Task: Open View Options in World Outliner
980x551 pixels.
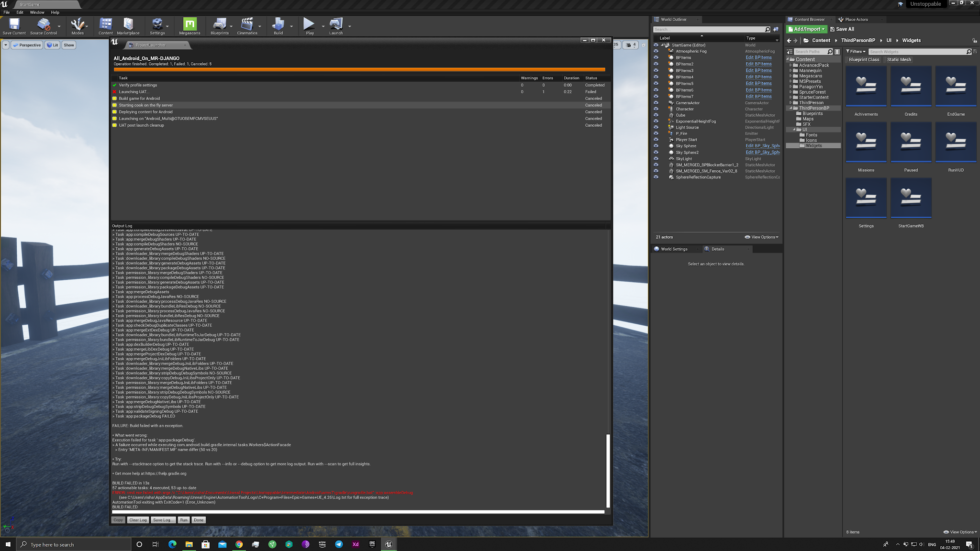Action: 762,237
